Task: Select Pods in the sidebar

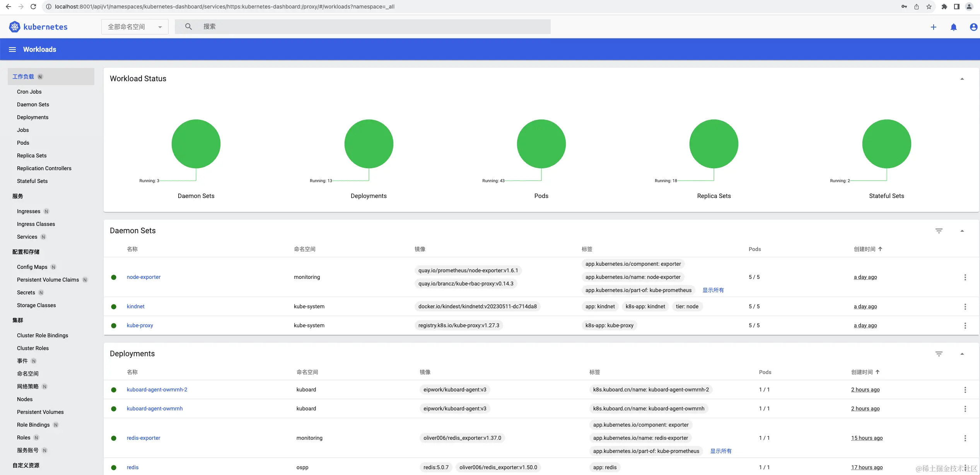Action: click(x=23, y=143)
